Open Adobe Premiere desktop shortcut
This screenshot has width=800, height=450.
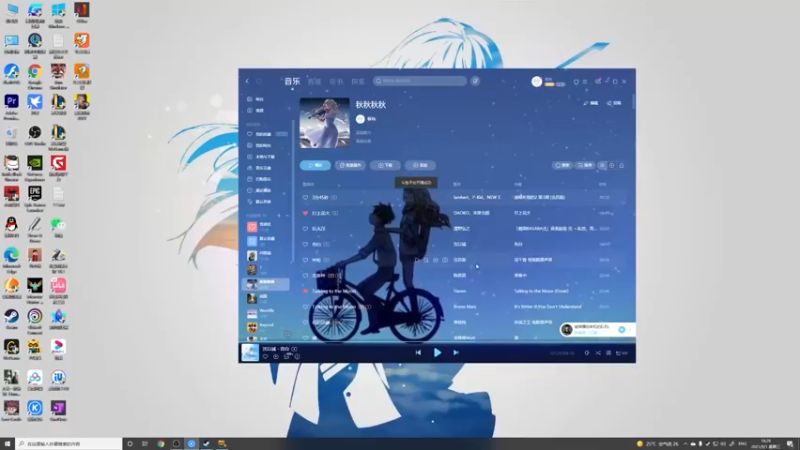point(11,107)
